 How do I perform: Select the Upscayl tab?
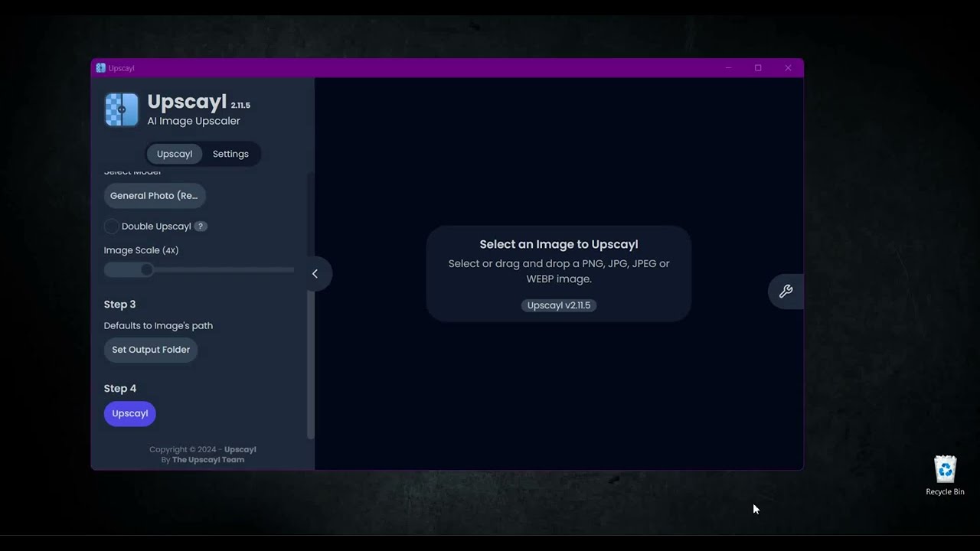coord(175,154)
